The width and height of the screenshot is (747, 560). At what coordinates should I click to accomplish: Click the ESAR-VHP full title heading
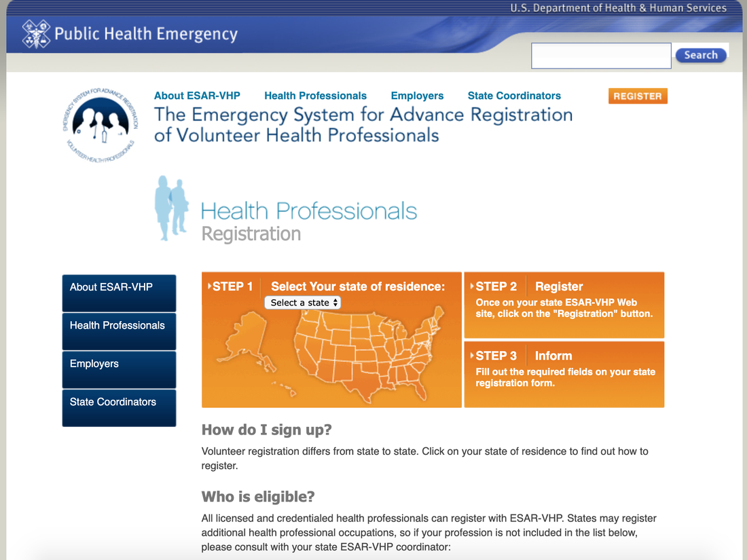click(363, 125)
